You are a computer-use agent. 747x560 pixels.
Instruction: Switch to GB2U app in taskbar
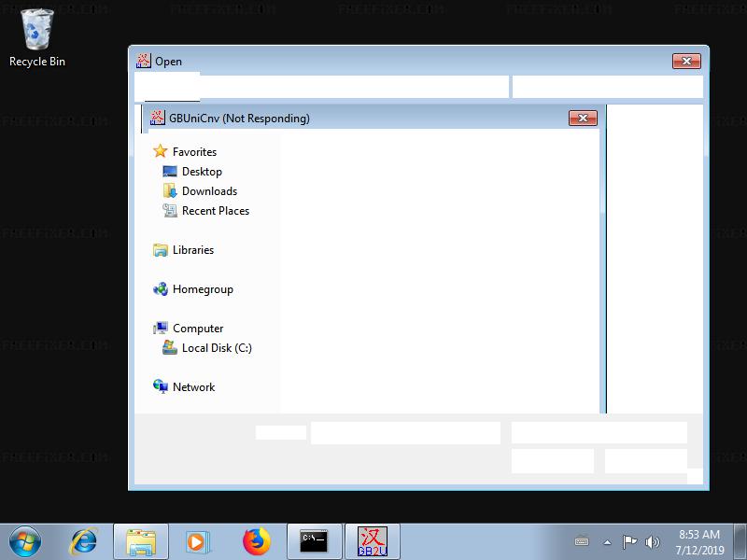click(x=372, y=542)
